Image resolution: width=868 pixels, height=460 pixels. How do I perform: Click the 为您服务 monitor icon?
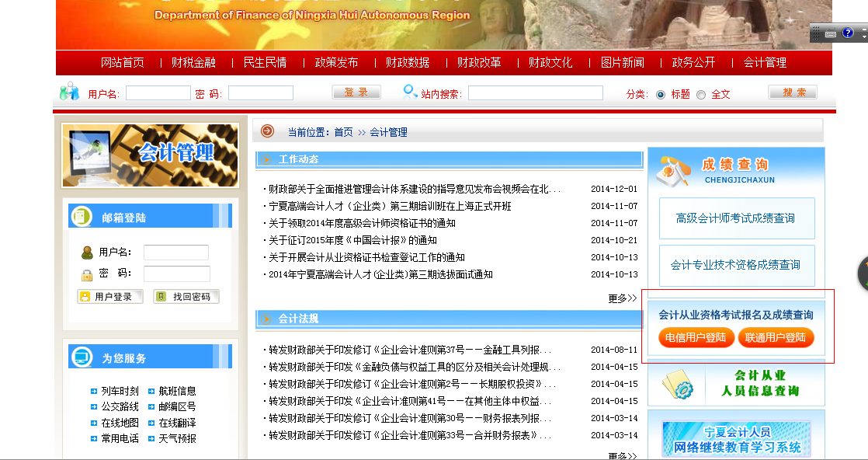pos(82,357)
